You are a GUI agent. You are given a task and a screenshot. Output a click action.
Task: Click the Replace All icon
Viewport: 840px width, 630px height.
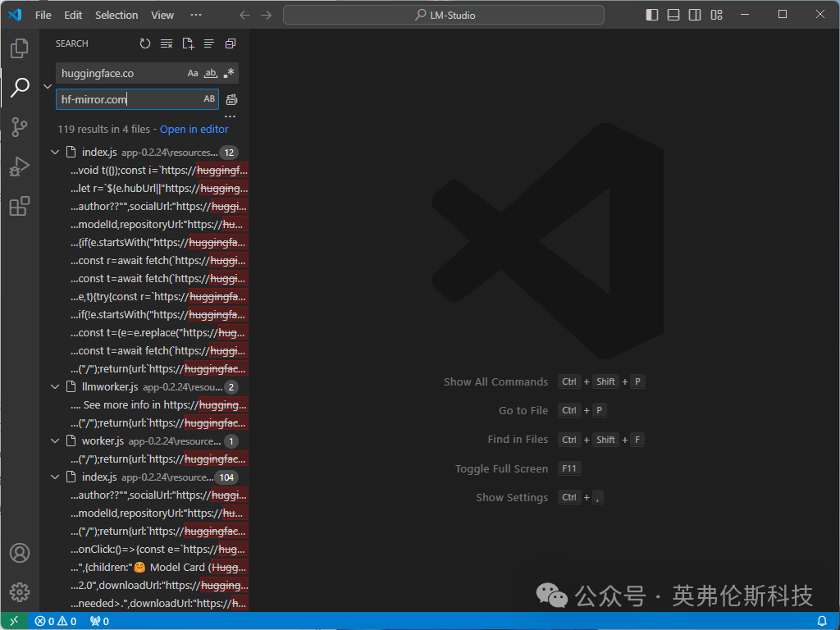(x=231, y=99)
